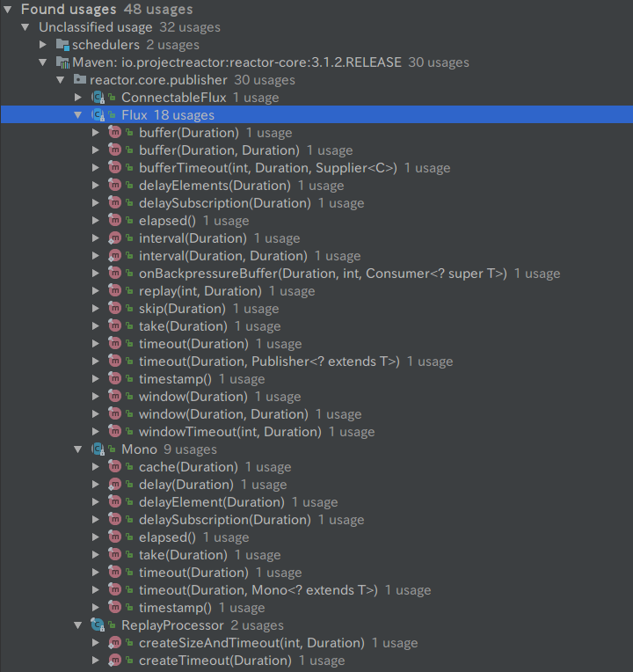Select the window(Duration) row
This screenshot has height=672, width=633.
[x=316, y=397]
